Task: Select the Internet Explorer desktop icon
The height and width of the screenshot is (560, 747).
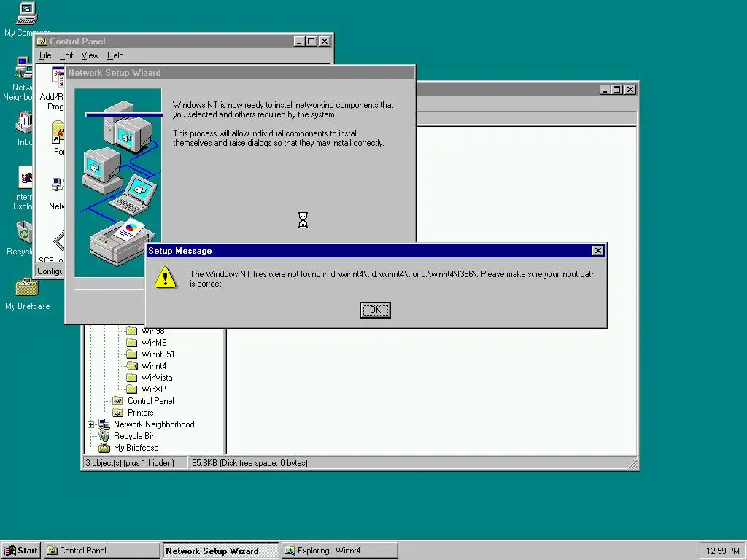Action: point(25,177)
